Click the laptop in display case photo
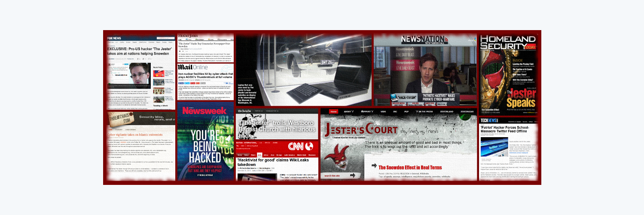This screenshot has width=644, height=215. click(304, 70)
